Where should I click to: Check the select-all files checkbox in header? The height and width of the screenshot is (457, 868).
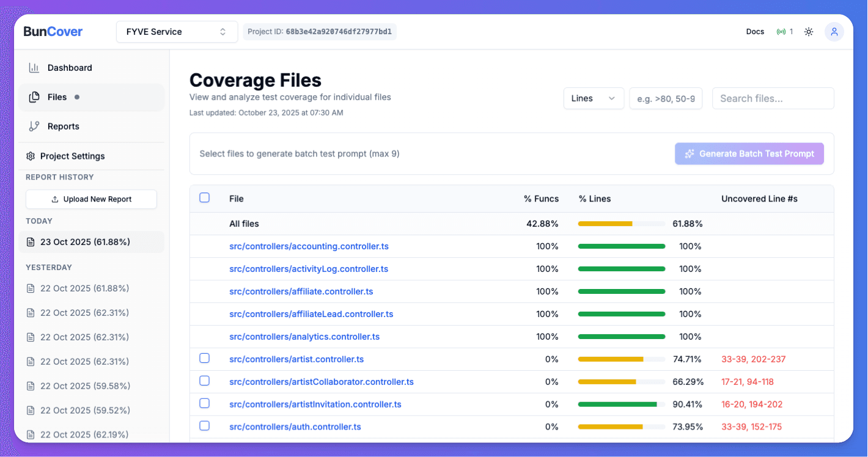pyautogui.click(x=205, y=197)
